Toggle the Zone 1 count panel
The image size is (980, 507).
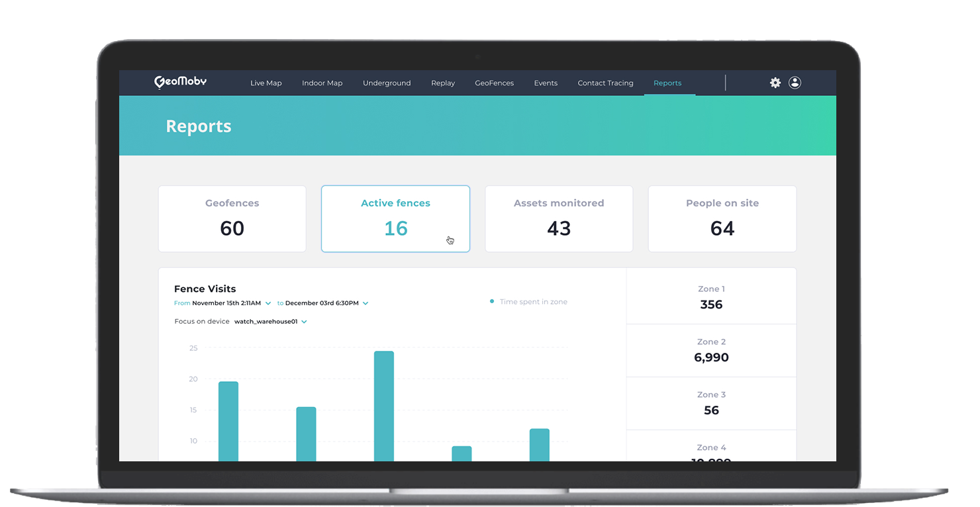coord(710,297)
